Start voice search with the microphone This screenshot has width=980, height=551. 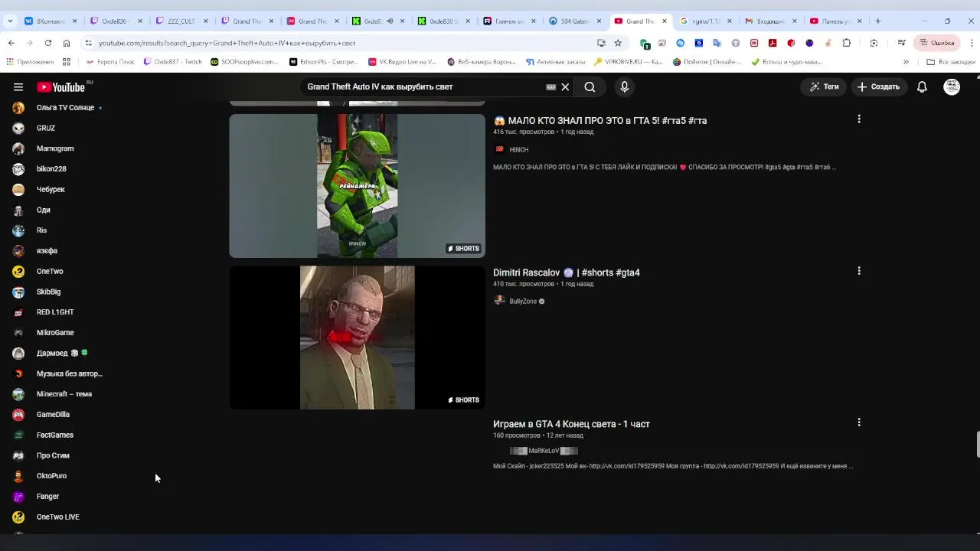(624, 87)
